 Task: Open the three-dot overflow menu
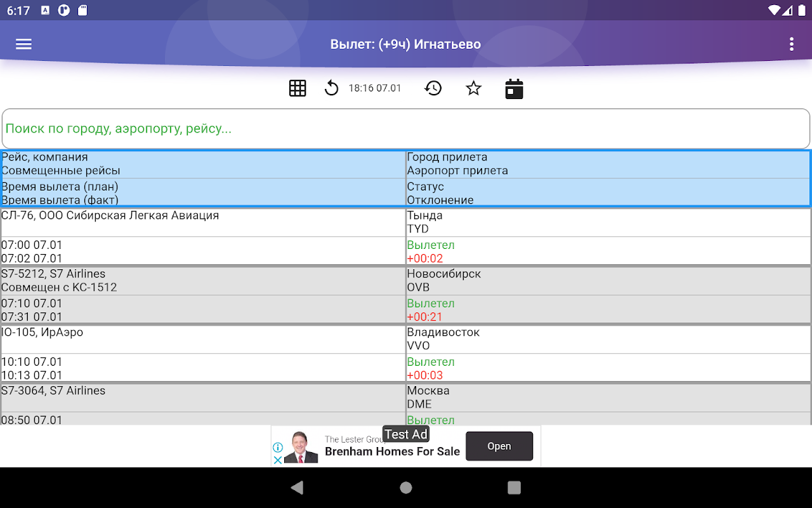point(791,44)
